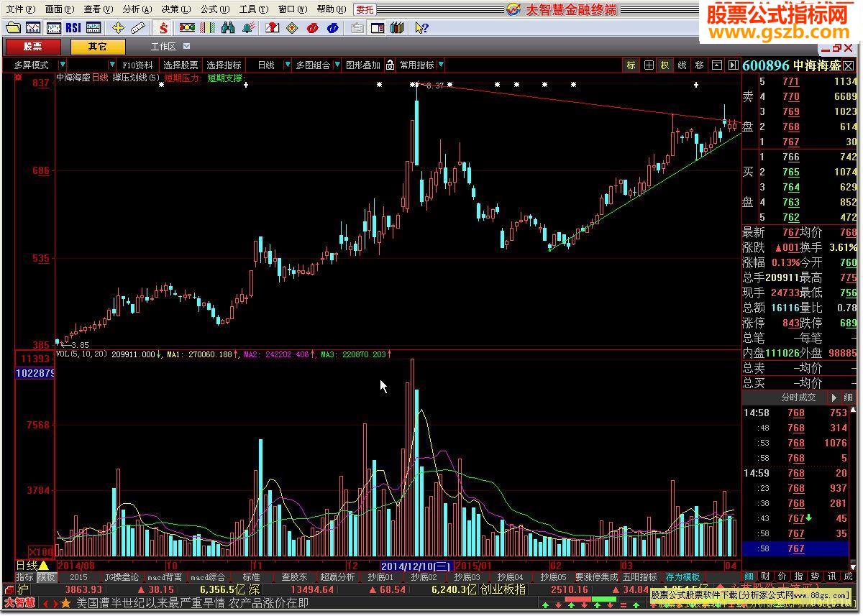The height and width of the screenshot is (616, 863).
Task: Open the binoculars search icon
Action: coord(229,28)
